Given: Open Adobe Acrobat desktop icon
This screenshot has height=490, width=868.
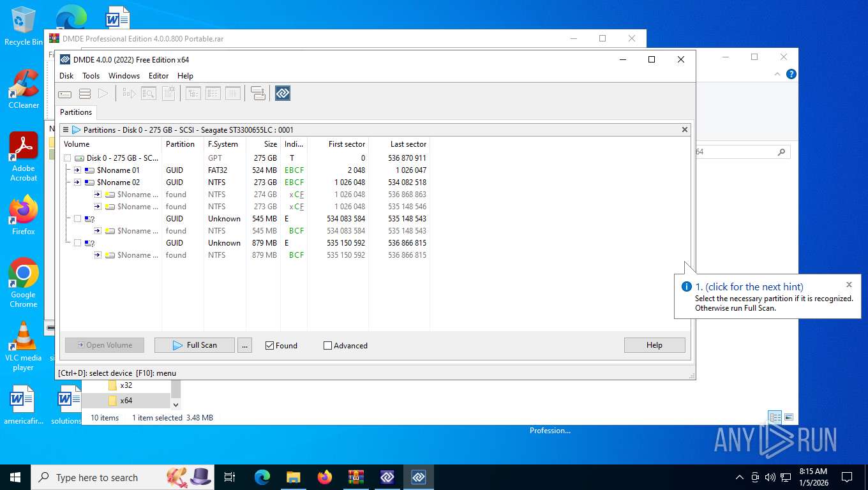Looking at the screenshot, I should 24,157.
